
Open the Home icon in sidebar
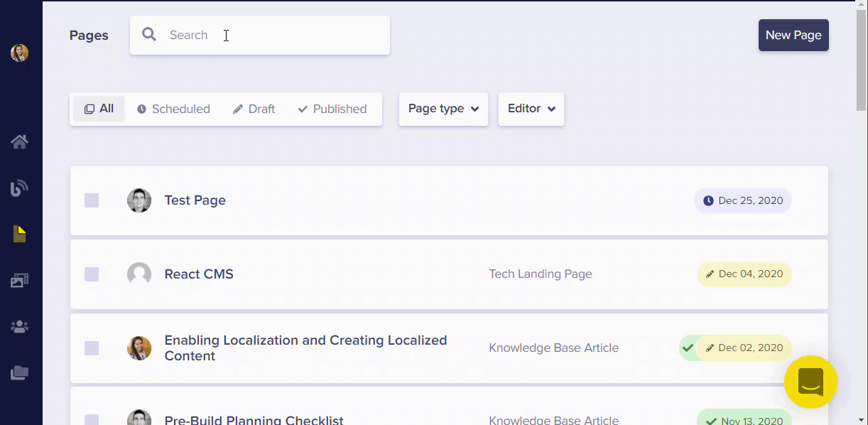(19, 142)
